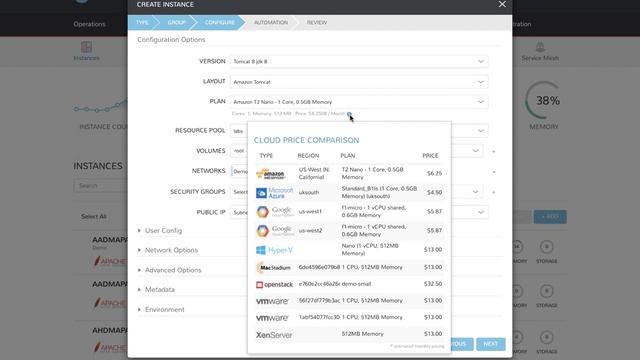Click the Amazon Web Services logo

click(271, 174)
